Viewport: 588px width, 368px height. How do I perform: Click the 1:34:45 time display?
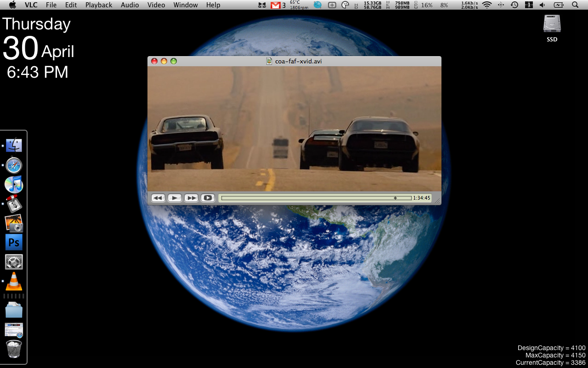[x=422, y=198]
